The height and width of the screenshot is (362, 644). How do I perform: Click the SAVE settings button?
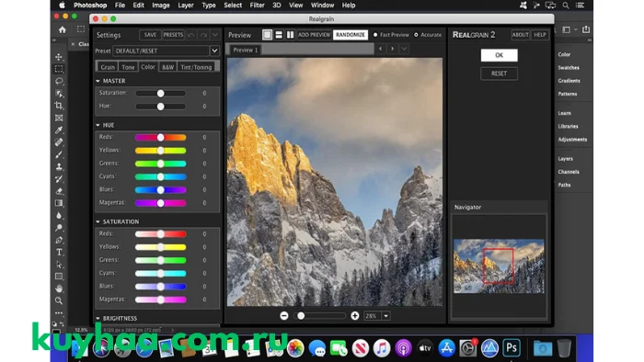(x=150, y=35)
